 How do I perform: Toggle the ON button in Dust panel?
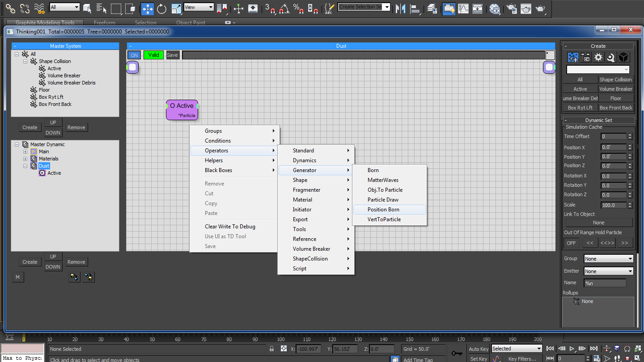click(x=134, y=55)
